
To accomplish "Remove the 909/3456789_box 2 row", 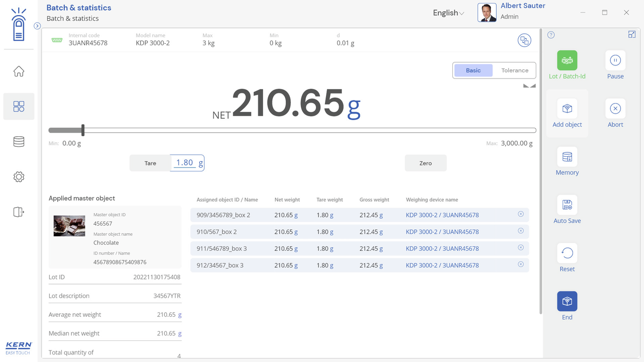I will click(x=521, y=214).
